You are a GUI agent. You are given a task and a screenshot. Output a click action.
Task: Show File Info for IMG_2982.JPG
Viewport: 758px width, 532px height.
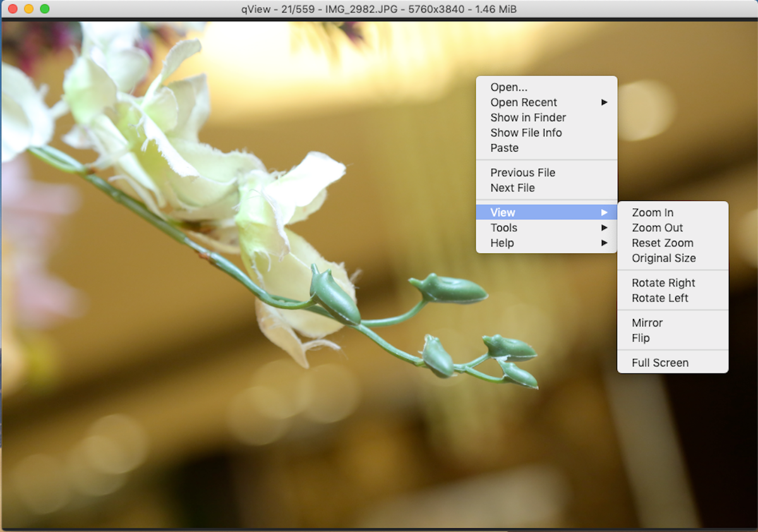pos(526,133)
